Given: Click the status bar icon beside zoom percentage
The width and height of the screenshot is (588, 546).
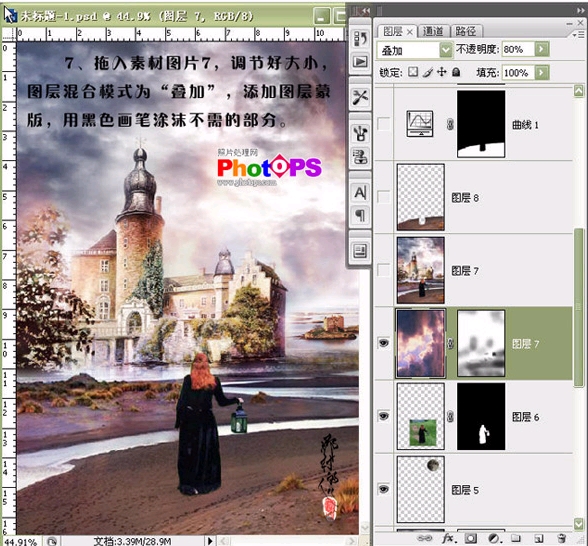Looking at the screenshot, I should click(52, 542).
